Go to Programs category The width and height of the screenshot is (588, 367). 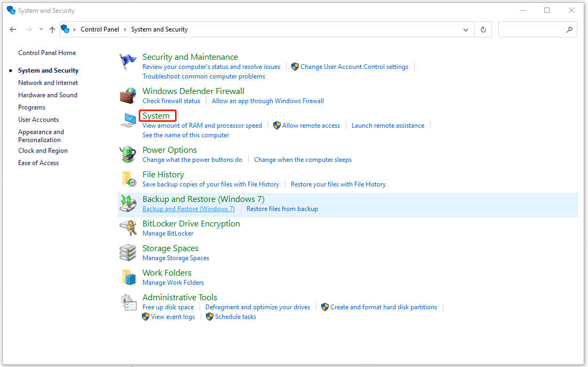[32, 107]
